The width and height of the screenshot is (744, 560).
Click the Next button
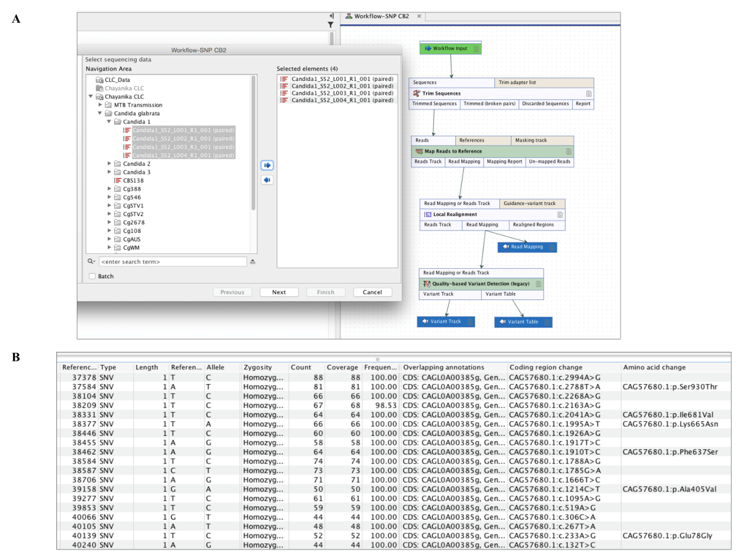[279, 292]
